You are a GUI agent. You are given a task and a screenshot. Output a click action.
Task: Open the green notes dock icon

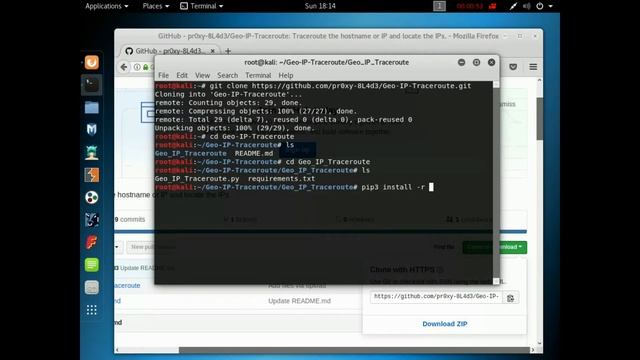pos(91,265)
